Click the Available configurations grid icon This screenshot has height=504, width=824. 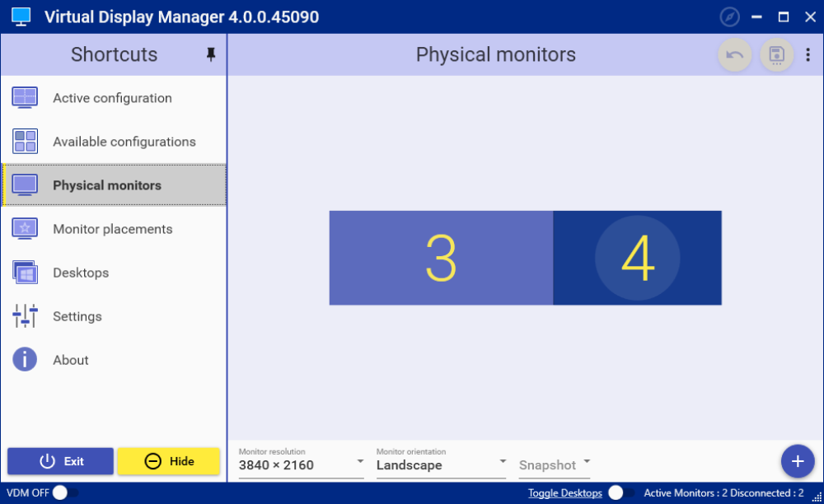pos(25,141)
